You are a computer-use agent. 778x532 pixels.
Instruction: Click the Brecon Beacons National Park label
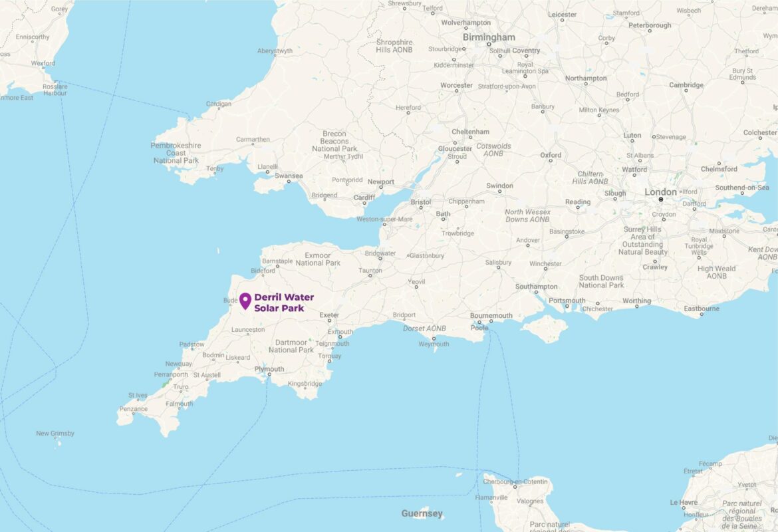coord(334,142)
